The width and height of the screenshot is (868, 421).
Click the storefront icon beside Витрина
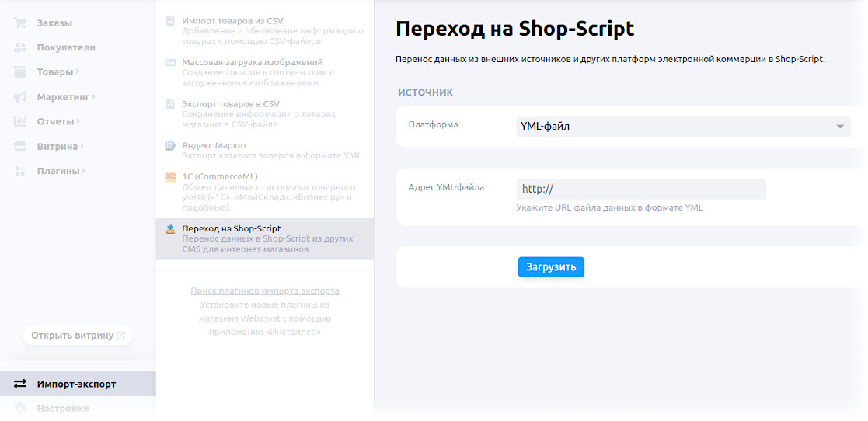coord(20,146)
